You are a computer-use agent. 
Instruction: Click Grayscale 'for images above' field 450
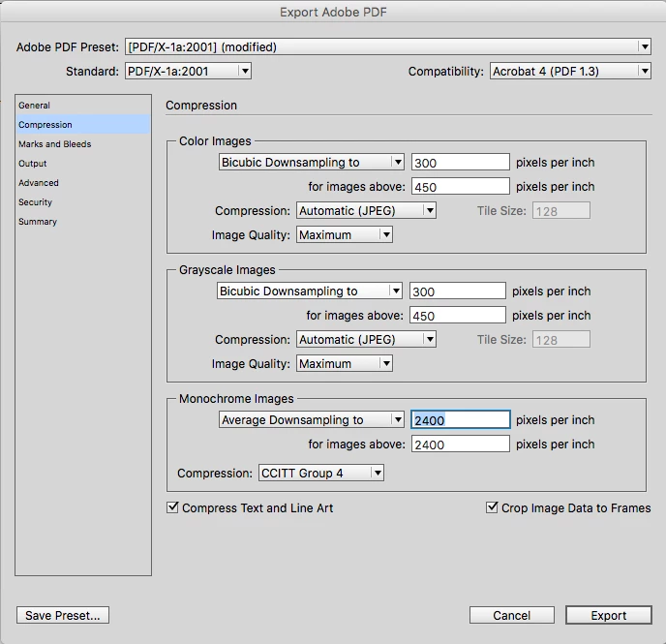pos(458,315)
